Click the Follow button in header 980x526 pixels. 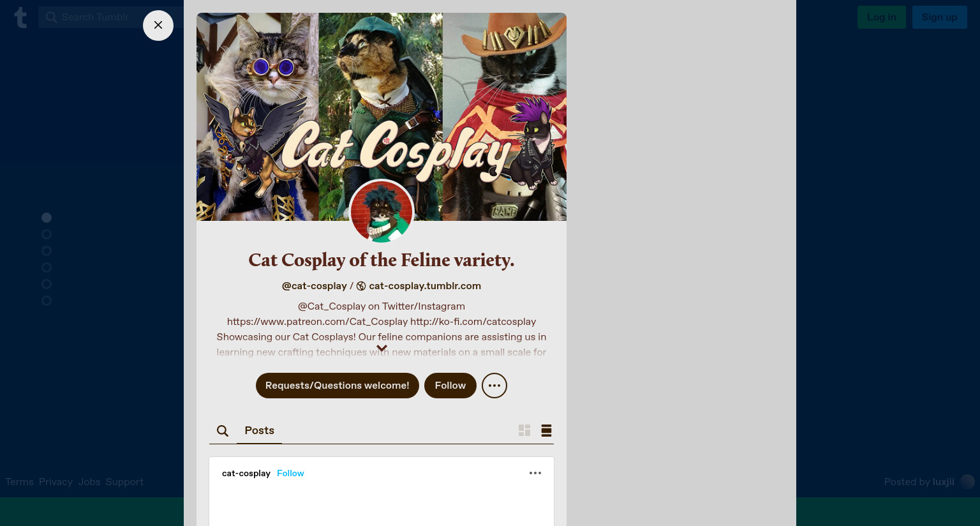coord(450,386)
